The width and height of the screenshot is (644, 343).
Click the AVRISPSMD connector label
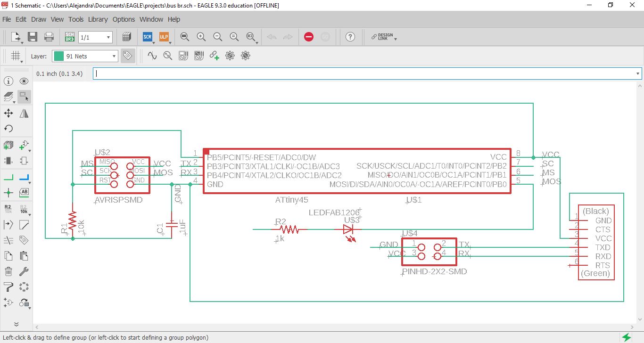tap(118, 200)
